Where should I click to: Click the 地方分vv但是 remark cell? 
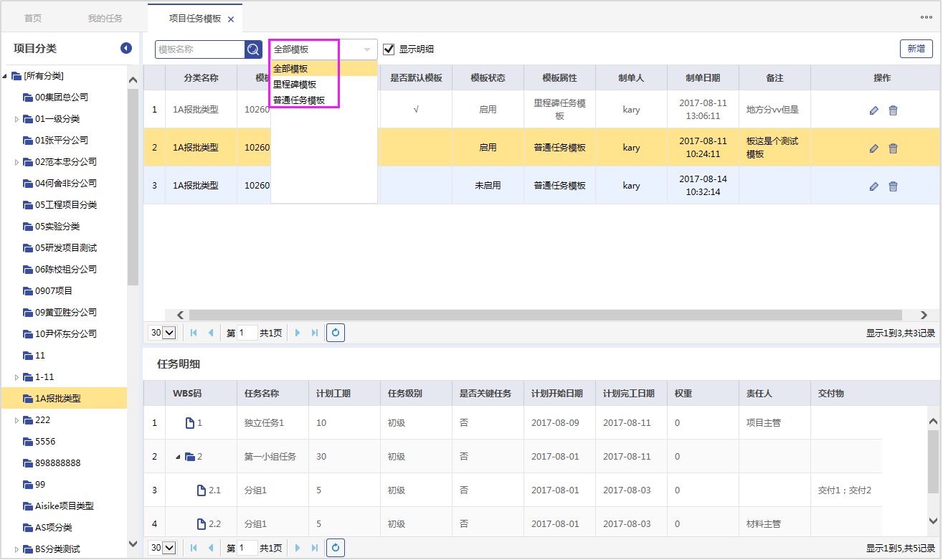(774, 110)
